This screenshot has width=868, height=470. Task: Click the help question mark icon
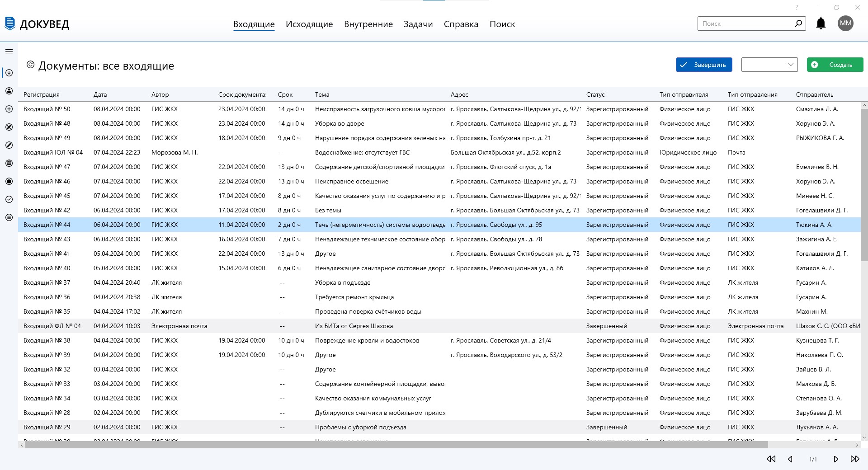click(797, 7)
